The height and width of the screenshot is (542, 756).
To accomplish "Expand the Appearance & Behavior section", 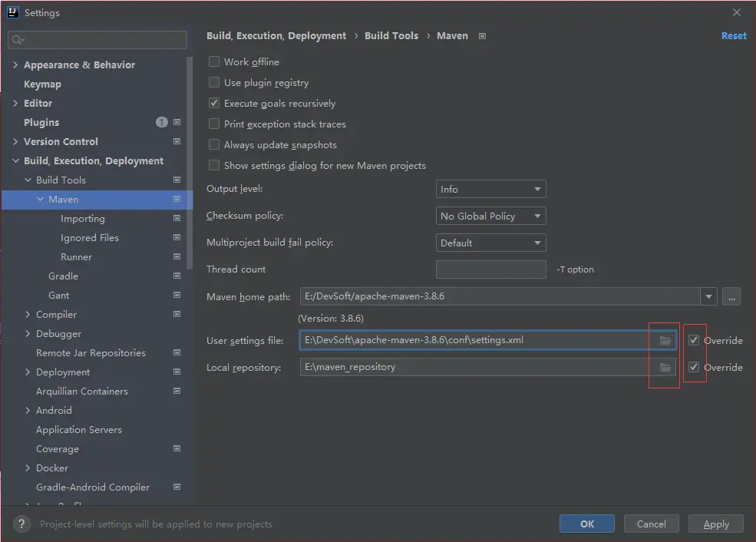I will (x=15, y=65).
